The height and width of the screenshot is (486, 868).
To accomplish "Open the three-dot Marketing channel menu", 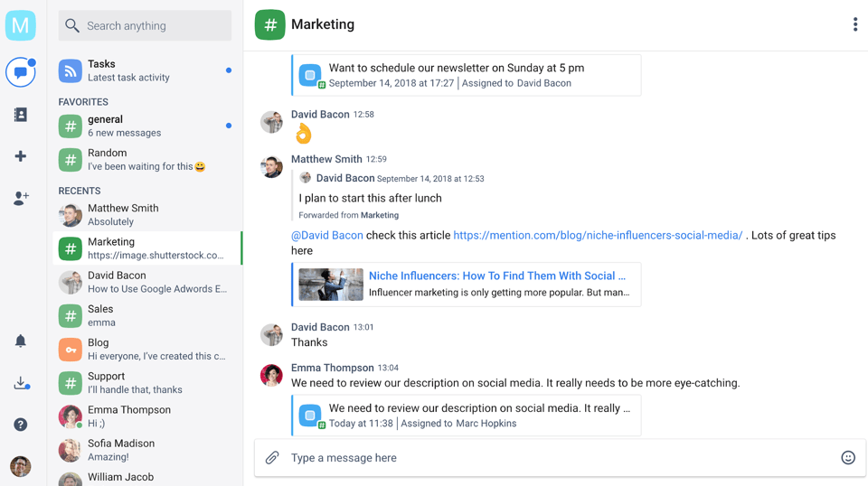I will 854,25.
